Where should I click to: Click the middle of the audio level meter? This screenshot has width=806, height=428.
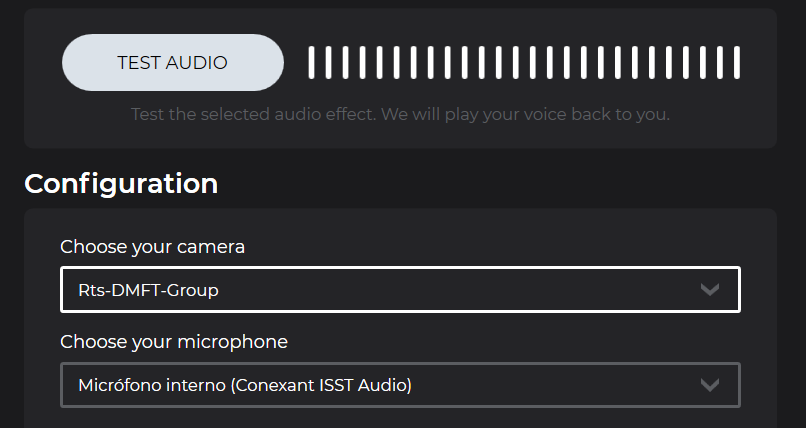(524, 62)
